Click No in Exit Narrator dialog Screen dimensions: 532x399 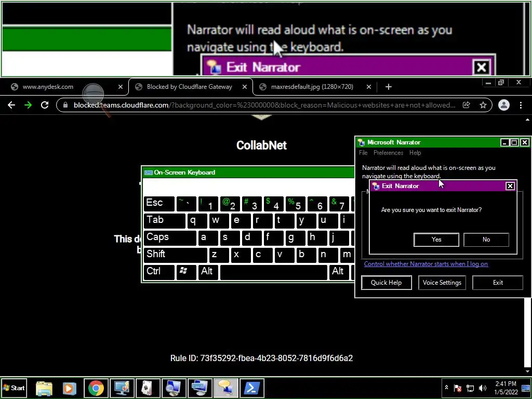(486, 240)
